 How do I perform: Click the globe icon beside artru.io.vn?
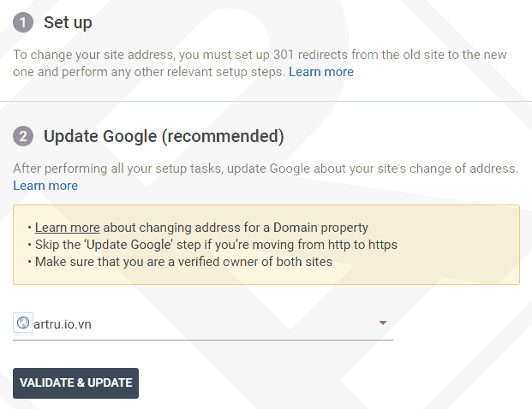point(23,323)
